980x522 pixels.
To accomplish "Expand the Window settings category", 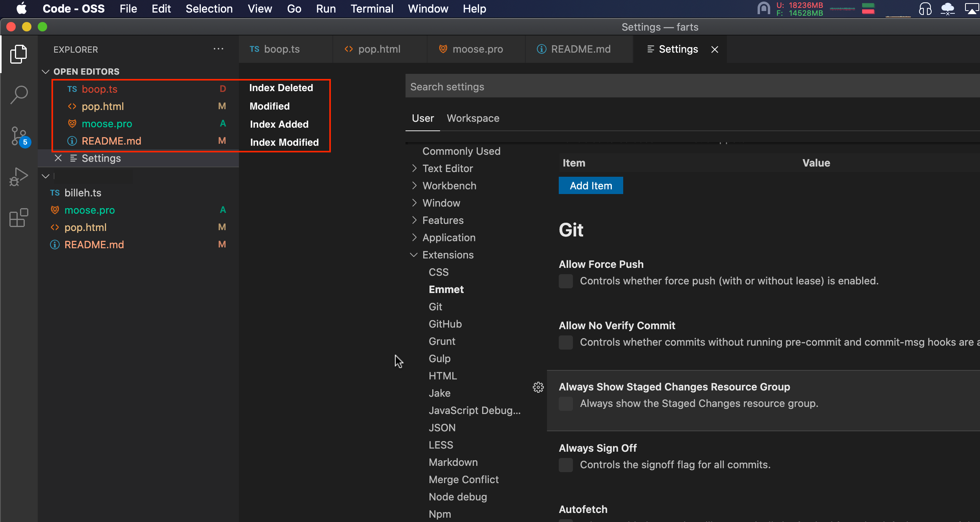I will [414, 203].
